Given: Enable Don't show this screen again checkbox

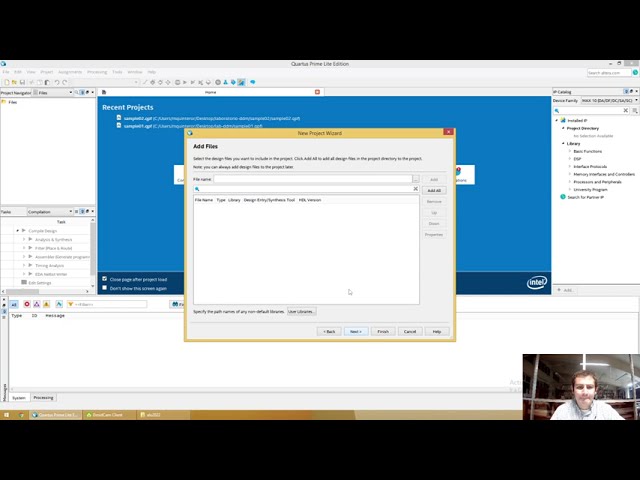Looking at the screenshot, I should (104, 288).
